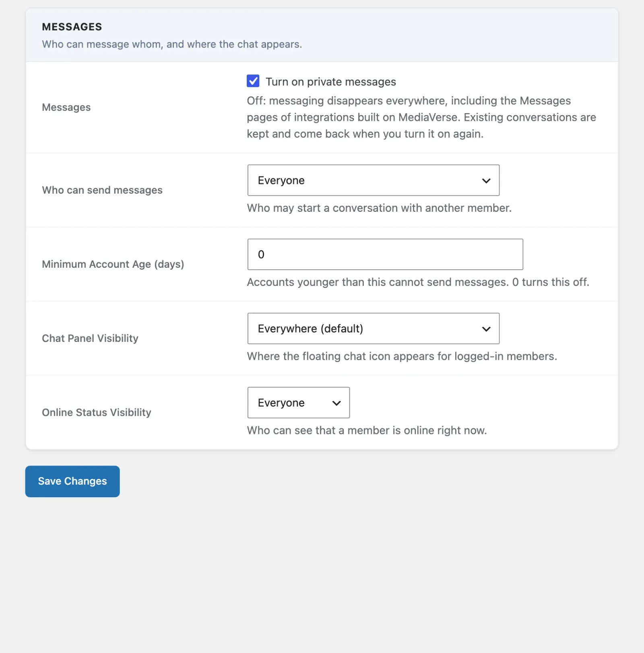Click the 'Accounts younger than this' help text

(418, 282)
